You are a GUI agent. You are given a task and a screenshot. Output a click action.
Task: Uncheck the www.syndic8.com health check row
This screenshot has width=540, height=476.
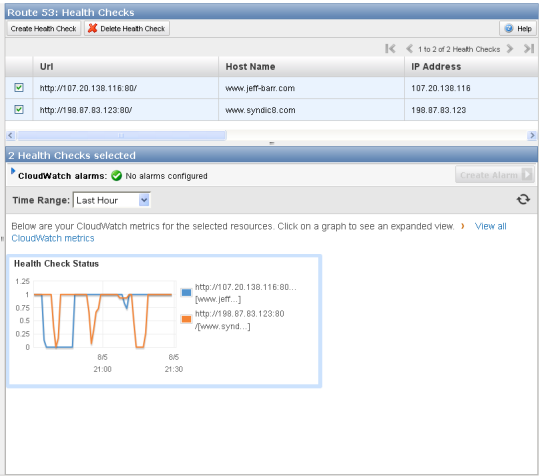click(x=19, y=110)
